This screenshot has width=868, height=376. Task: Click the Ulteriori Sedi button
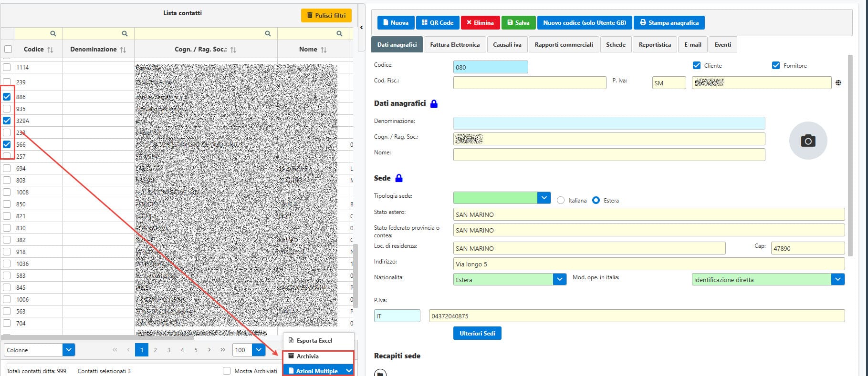[477, 333]
